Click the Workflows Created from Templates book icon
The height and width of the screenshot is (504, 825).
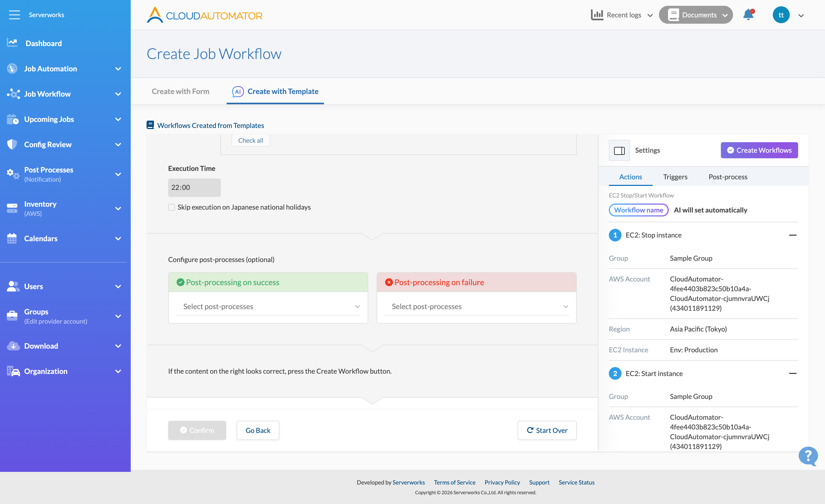pyautogui.click(x=150, y=125)
